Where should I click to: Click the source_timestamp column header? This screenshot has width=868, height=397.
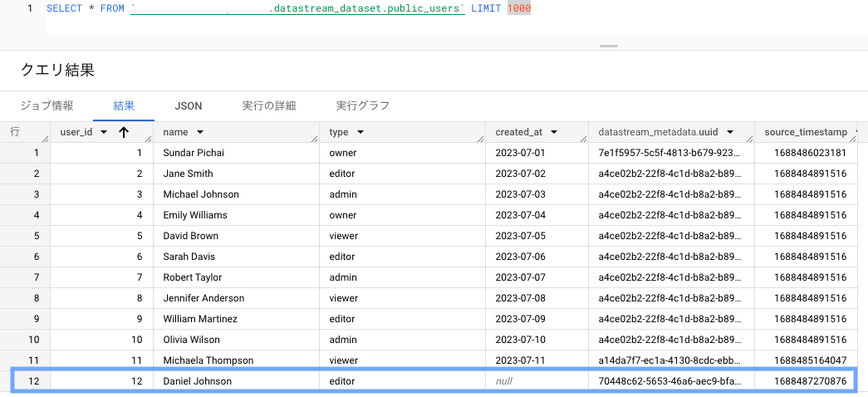pos(806,132)
